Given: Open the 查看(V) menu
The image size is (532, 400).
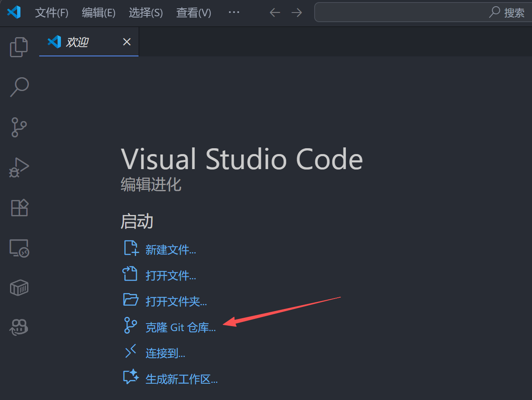Looking at the screenshot, I should pyautogui.click(x=194, y=13).
